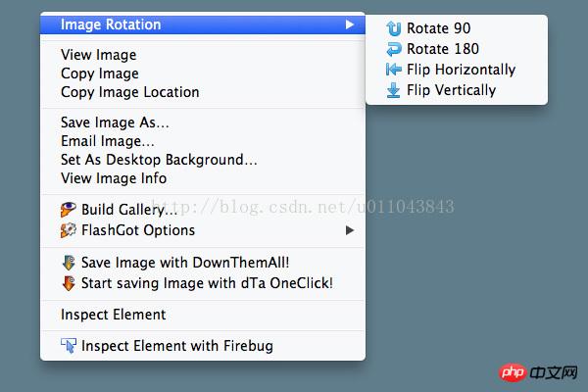Click the Flip Vertically download-arrow icon
Screen dimensions: 588x392
pos(393,90)
